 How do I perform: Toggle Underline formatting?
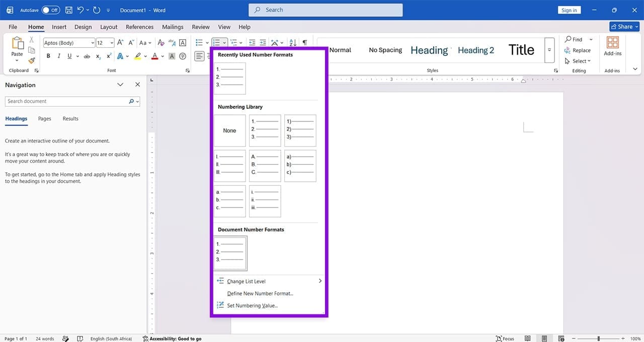click(x=69, y=56)
